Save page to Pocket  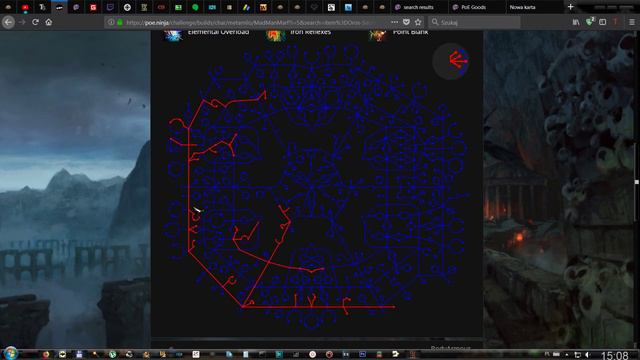(x=406, y=22)
